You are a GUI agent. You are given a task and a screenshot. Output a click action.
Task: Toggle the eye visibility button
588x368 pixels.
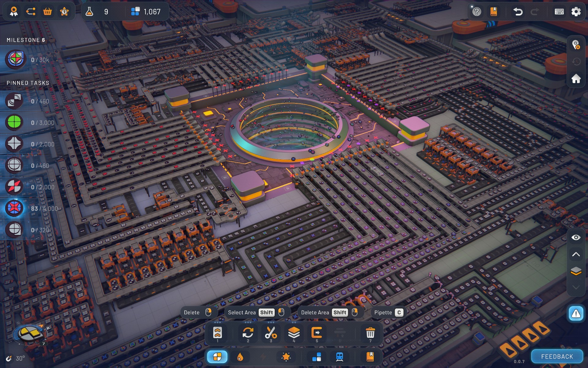coord(576,237)
